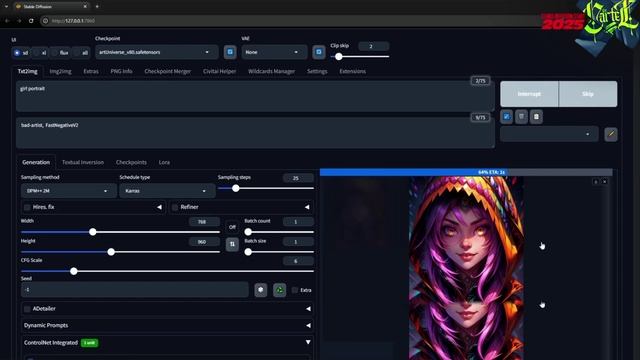Image resolution: width=640 pixels, height=360 pixels.
Task: Click the Height slider handle
Action: click(111, 252)
